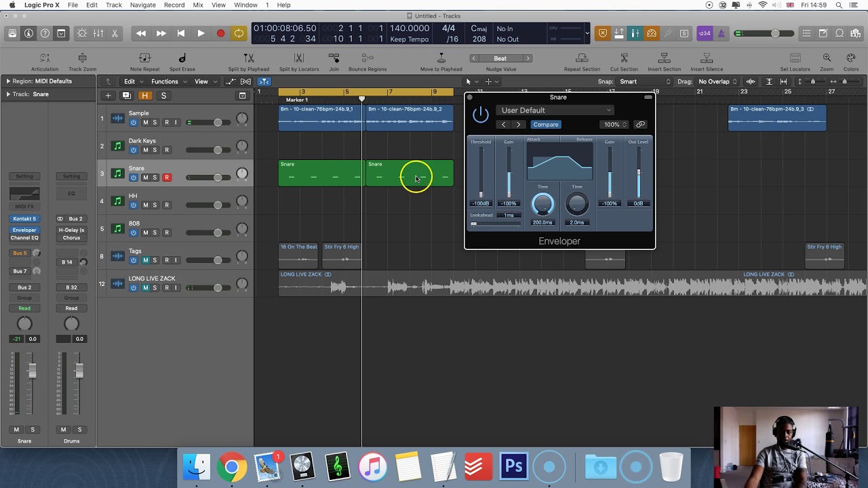
Task: Open the Help menu
Action: (283, 5)
